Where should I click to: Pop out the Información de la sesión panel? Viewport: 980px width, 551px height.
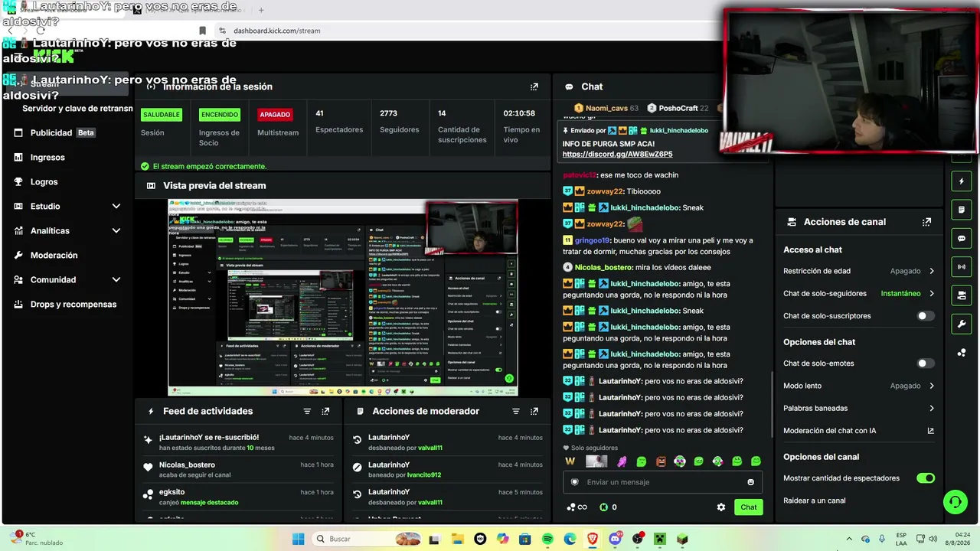[534, 86]
